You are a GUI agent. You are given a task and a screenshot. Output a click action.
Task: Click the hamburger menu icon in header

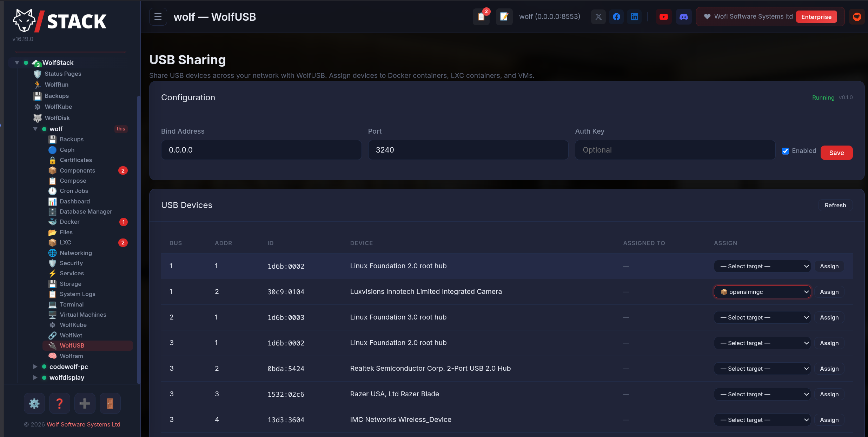[158, 17]
